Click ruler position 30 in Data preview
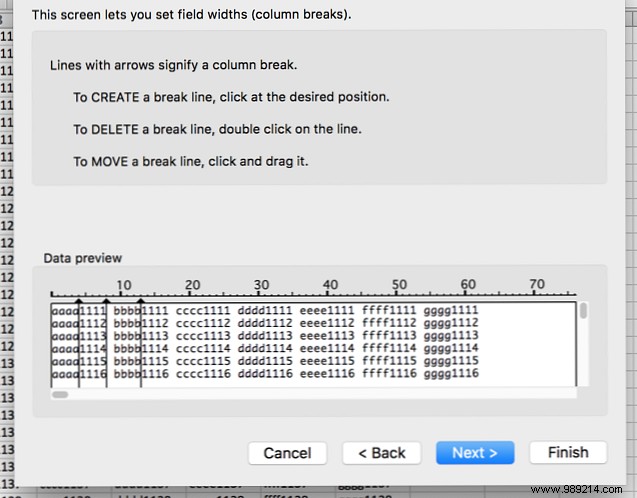637x498 pixels. pos(262,286)
